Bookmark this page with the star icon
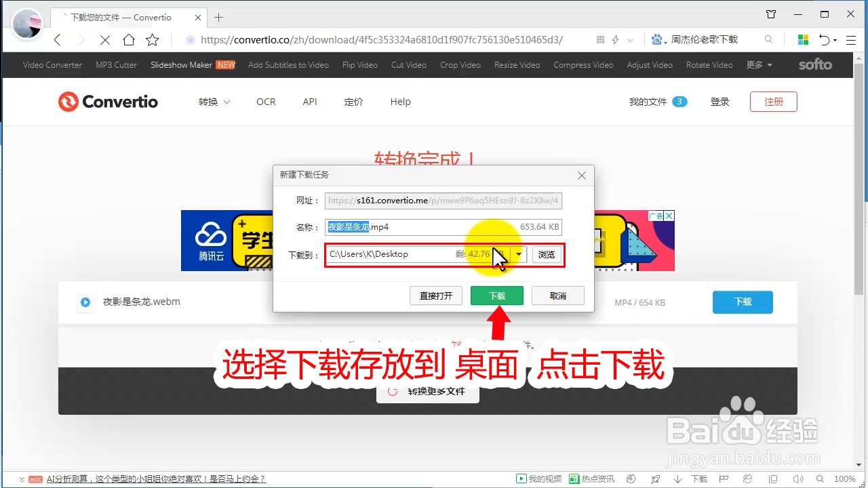This screenshot has width=868, height=488. [x=153, y=40]
